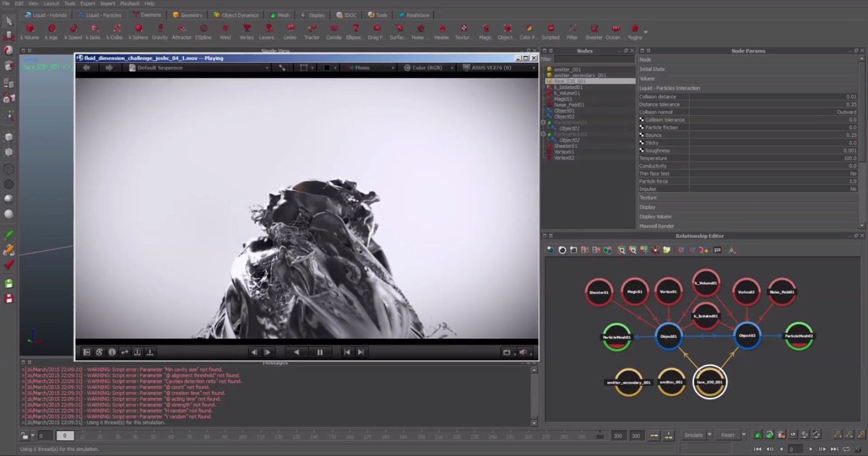Jump to the movie's first frame
This screenshot has height=456, width=868.
click(x=347, y=352)
